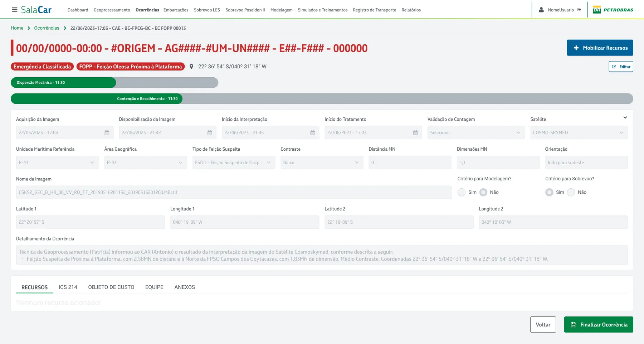The width and height of the screenshot is (644, 344).
Task: Click the Mobilizar Recursos button
Action: (x=600, y=48)
